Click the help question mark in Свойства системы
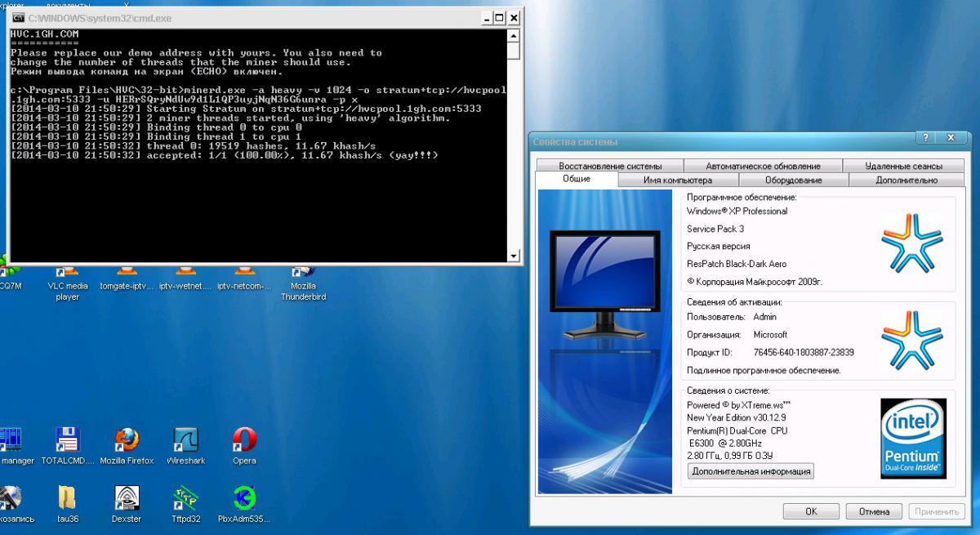 [926, 138]
